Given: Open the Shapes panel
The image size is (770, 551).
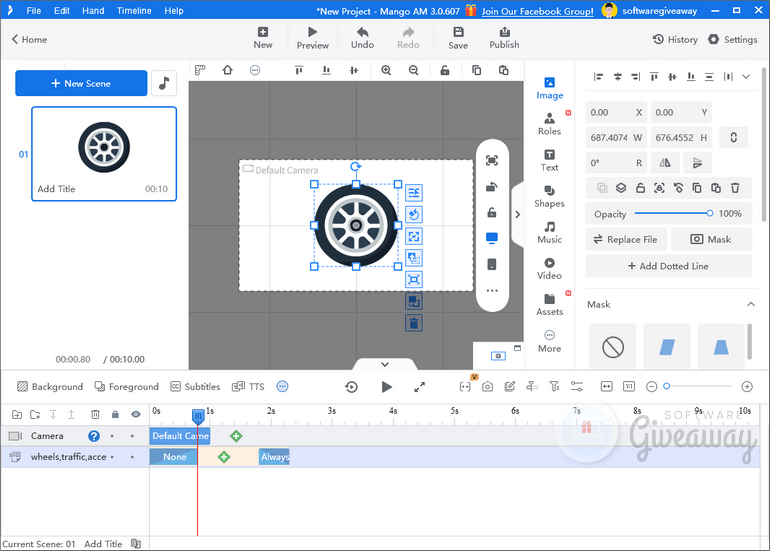Looking at the screenshot, I should [549, 195].
